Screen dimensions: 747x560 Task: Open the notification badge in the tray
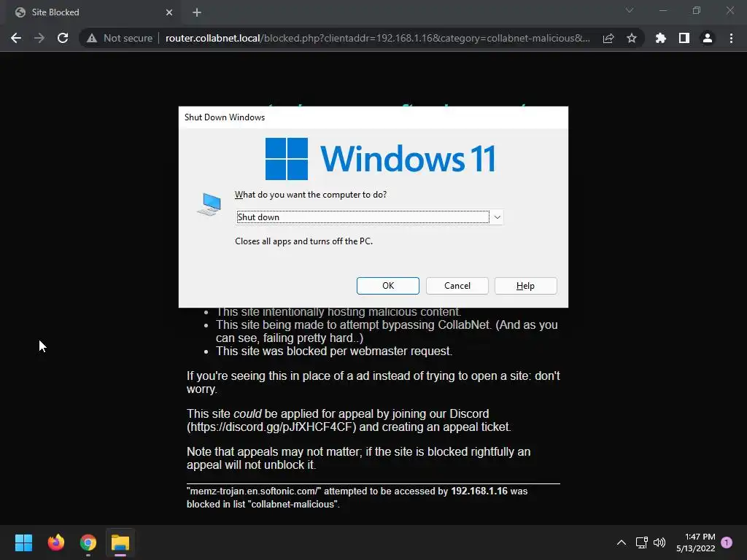(727, 542)
